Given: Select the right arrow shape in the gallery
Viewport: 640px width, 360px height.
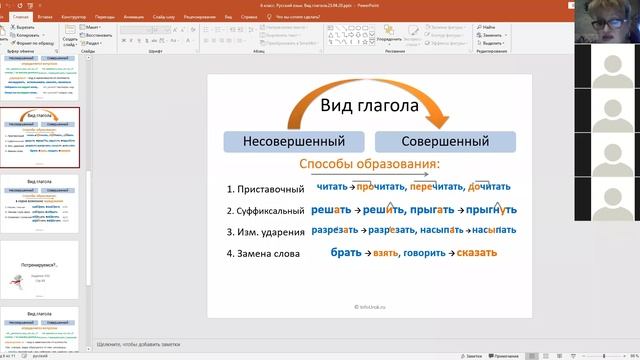Looking at the screenshot, I should pyautogui.click(x=351, y=35).
